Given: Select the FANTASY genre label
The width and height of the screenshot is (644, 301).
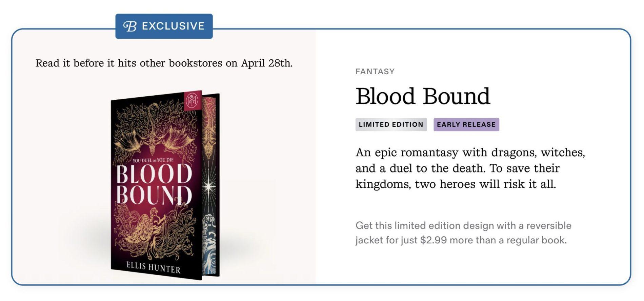Looking at the screenshot, I should click(375, 72).
